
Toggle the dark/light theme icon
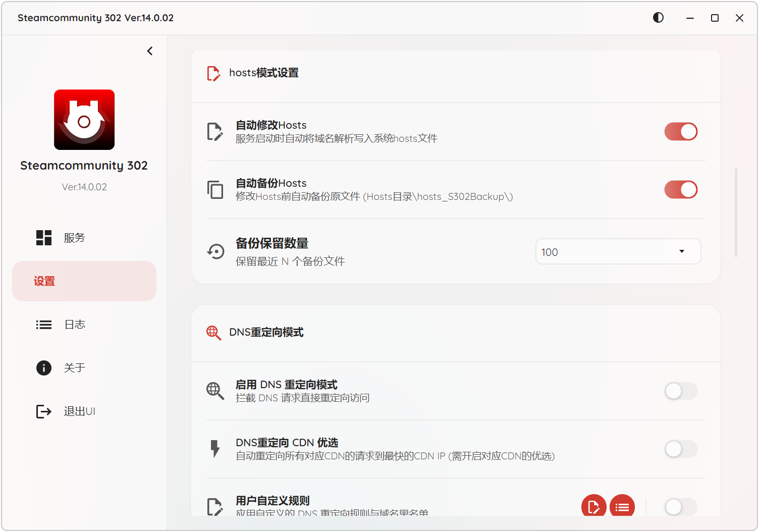pyautogui.click(x=658, y=18)
